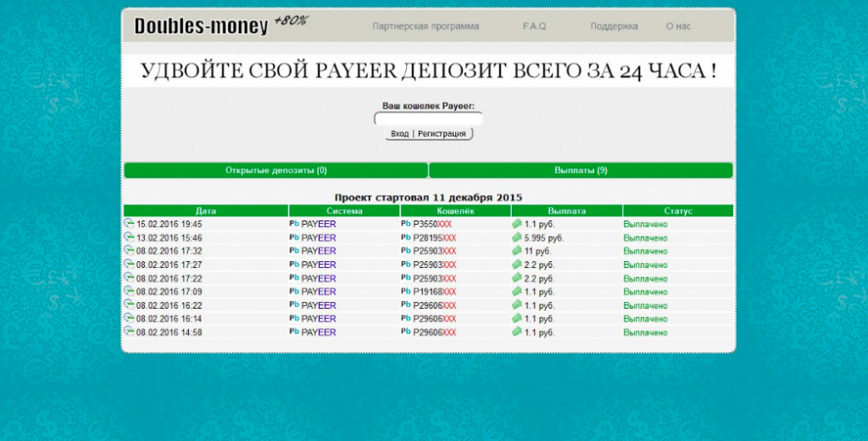Click the Payeer system icon in the 08.02.2016 14:58 row
The height and width of the screenshot is (441, 868).
pyautogui.click(x=294, y=332)
